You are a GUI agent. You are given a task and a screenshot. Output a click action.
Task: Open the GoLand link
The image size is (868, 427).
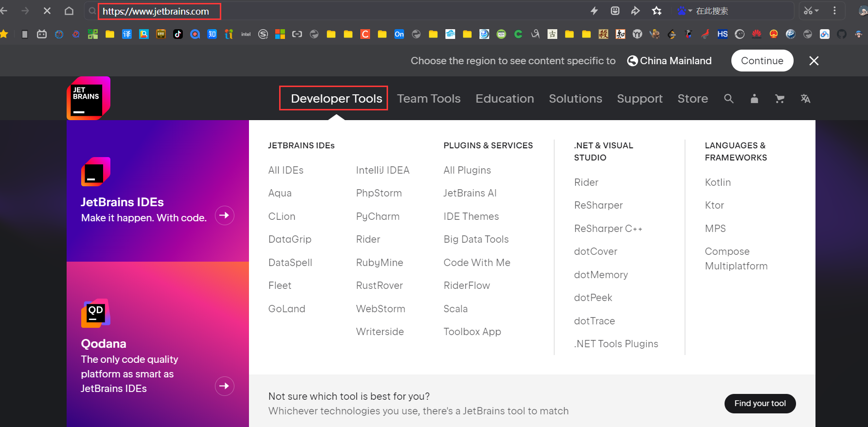286,309
